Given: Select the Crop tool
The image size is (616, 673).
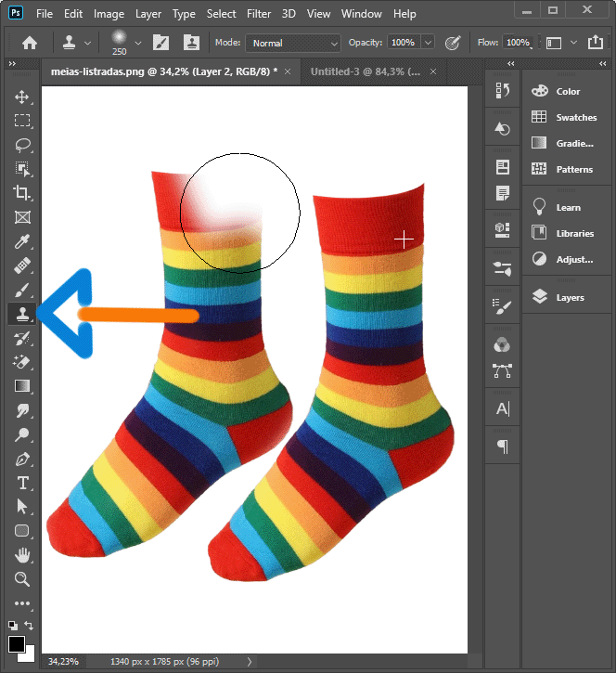Looking at the screenshot, I should (x=22, y=193).
